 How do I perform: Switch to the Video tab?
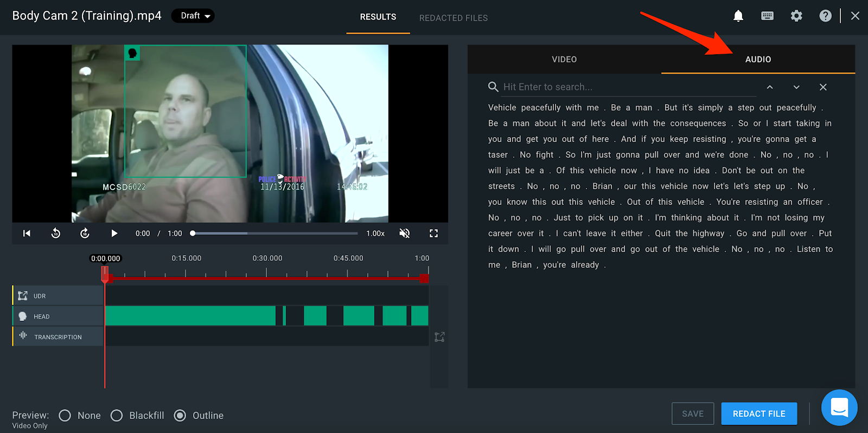tap(564, 60)
